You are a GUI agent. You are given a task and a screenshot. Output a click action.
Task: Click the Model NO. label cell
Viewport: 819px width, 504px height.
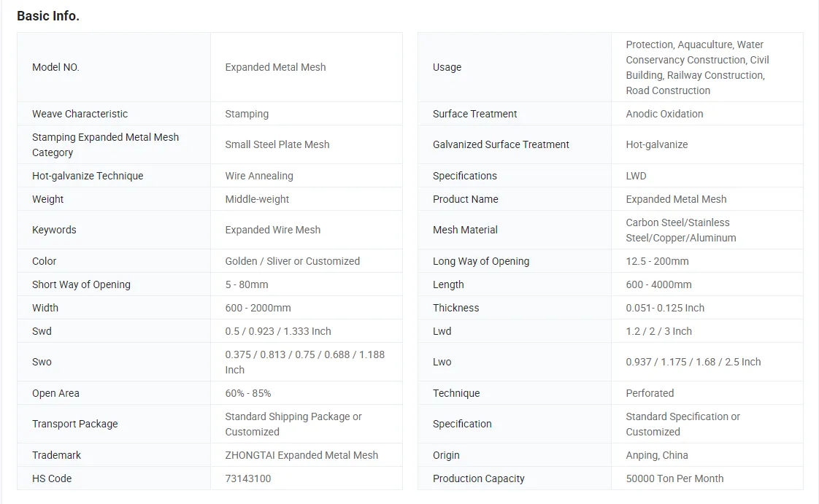point(55,67)
